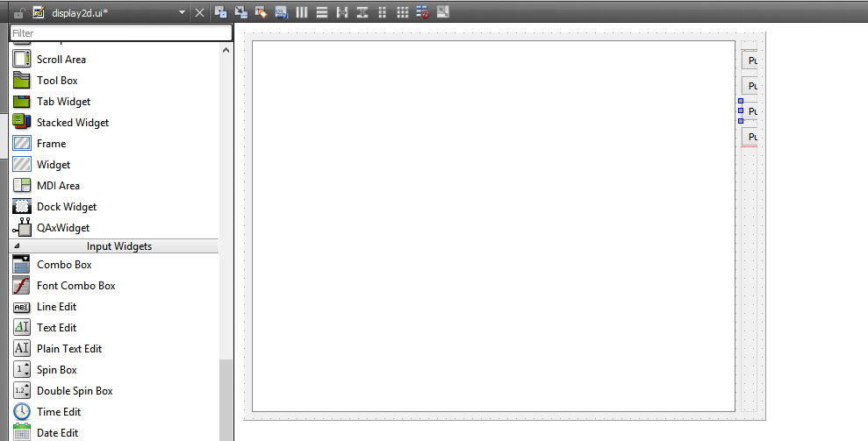Select the large white widget in form

tap(493, 226)
